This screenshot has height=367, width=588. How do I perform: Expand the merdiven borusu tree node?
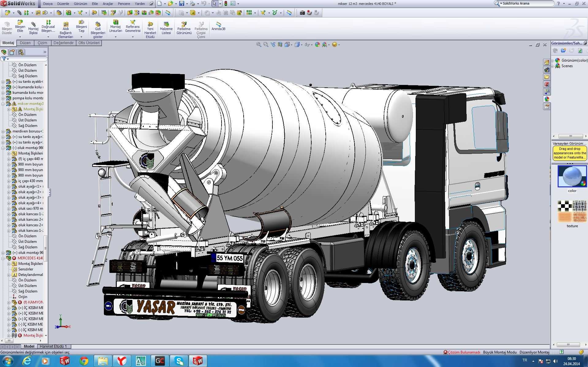[x=3, y=131]
